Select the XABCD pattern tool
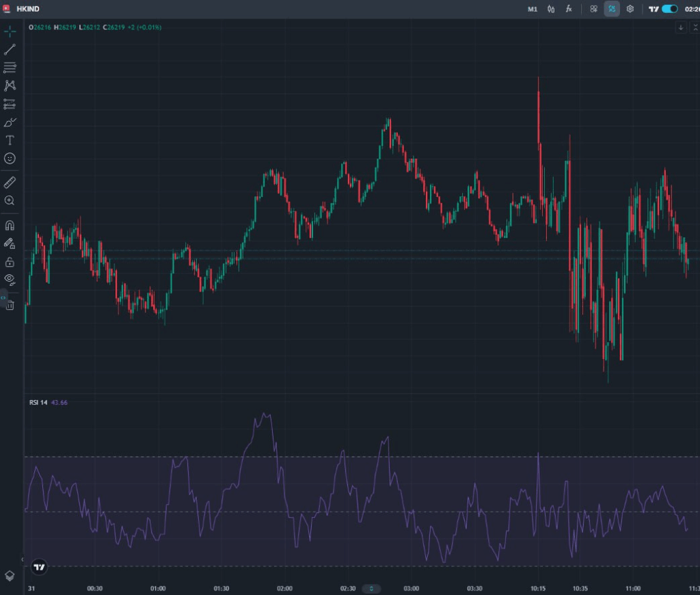This screenshot has width=700, height=595. click(10, 85)
